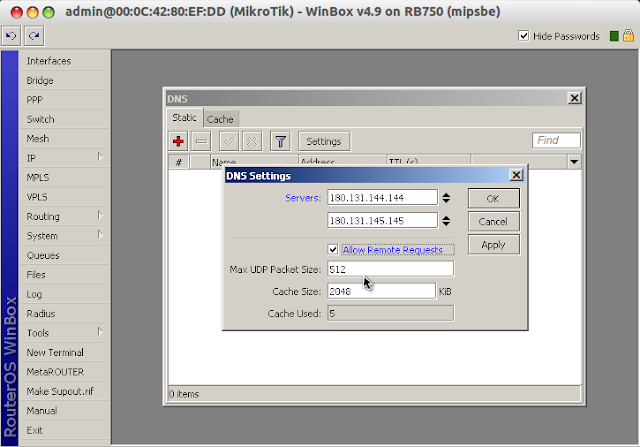
Task: Open the column selector dropdown arrow
Action: pos(574,162)
